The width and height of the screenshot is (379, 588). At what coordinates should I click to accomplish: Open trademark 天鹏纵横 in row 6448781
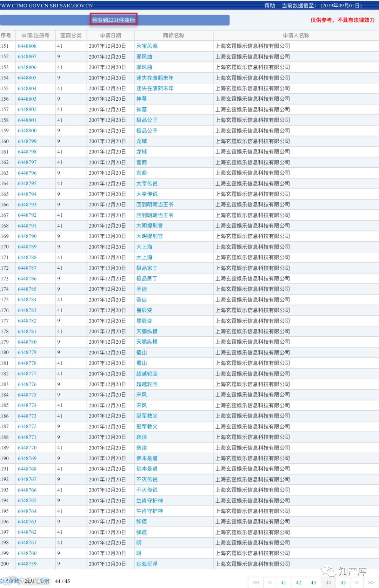coord(147,331)
